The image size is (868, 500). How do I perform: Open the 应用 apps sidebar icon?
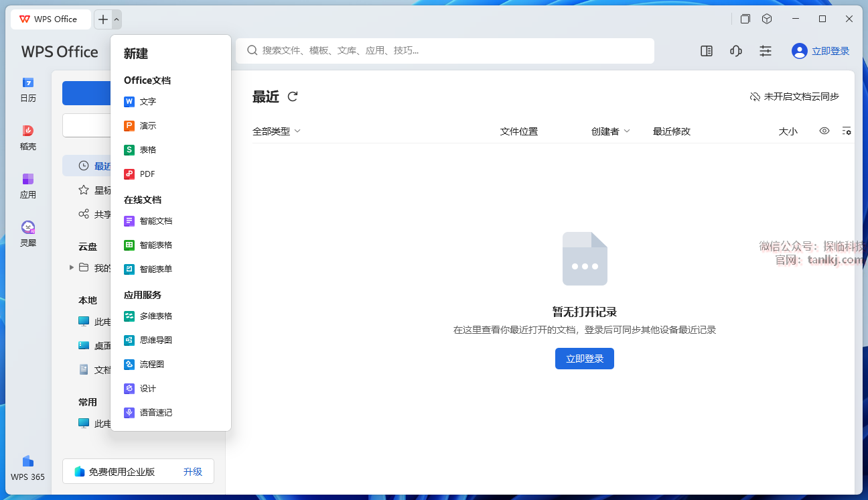pyautogui.click(x=27, y=186)
